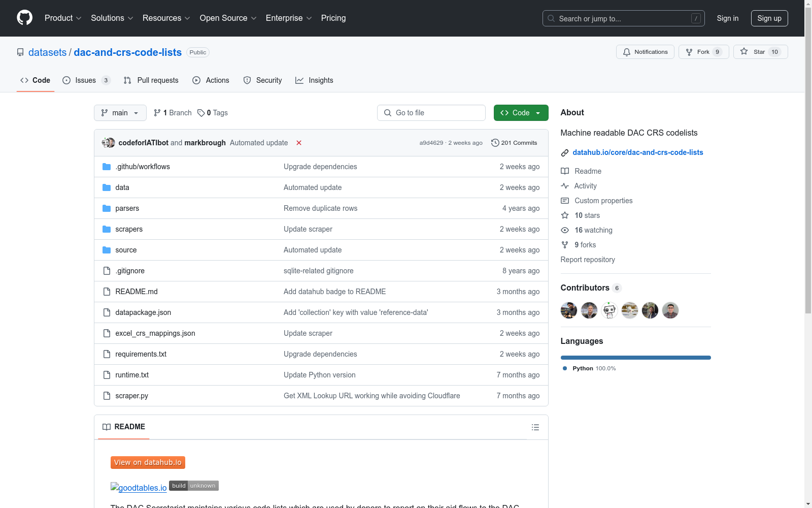Open the first contributor avatar
Image resolution: width=812 pixels, height=508 pixels.
[569, 310]
